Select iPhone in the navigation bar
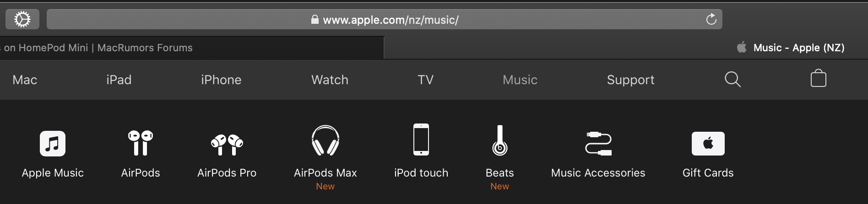 point(221,80)
